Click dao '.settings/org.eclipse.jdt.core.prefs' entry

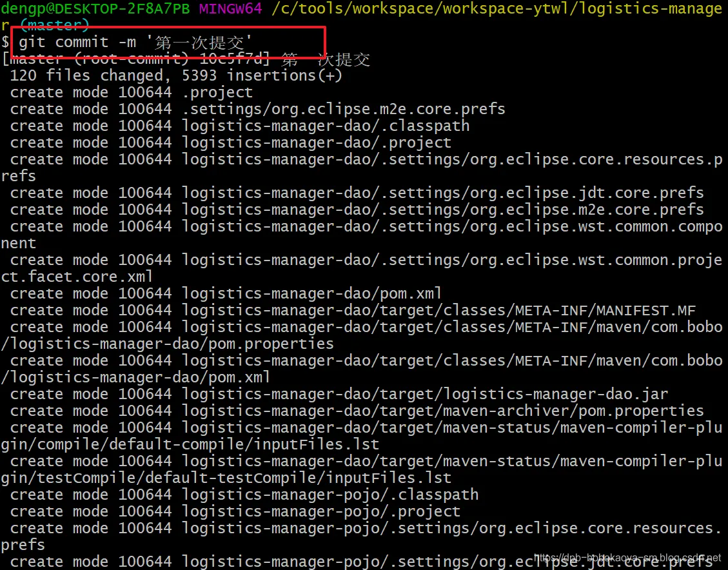(x=443, y=193)
